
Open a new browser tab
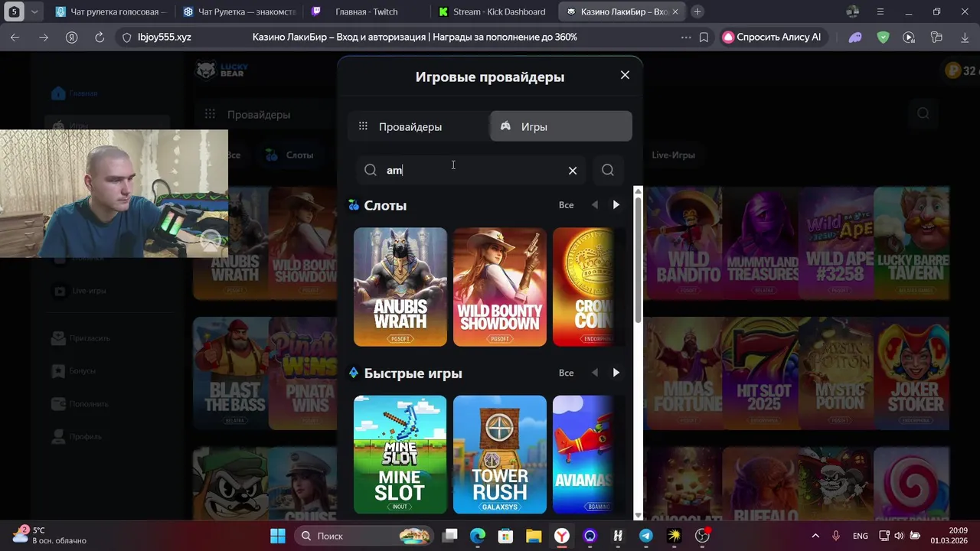point(697,11)
